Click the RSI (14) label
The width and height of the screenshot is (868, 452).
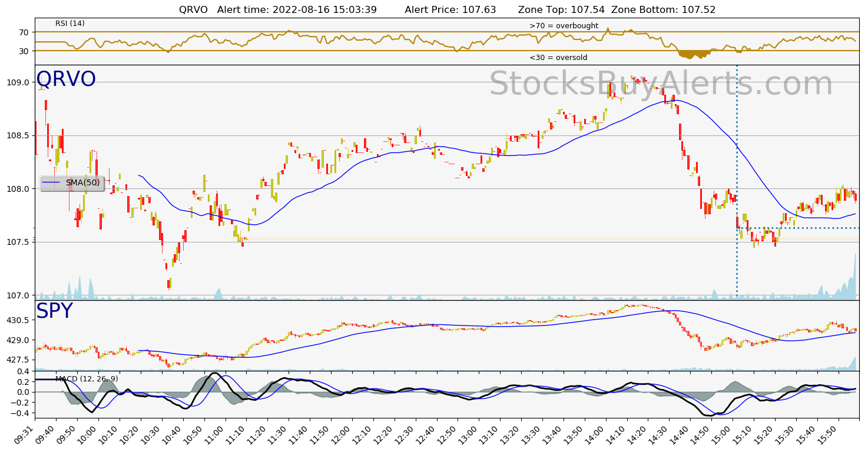pyautogui.click(x=70, y=24)
